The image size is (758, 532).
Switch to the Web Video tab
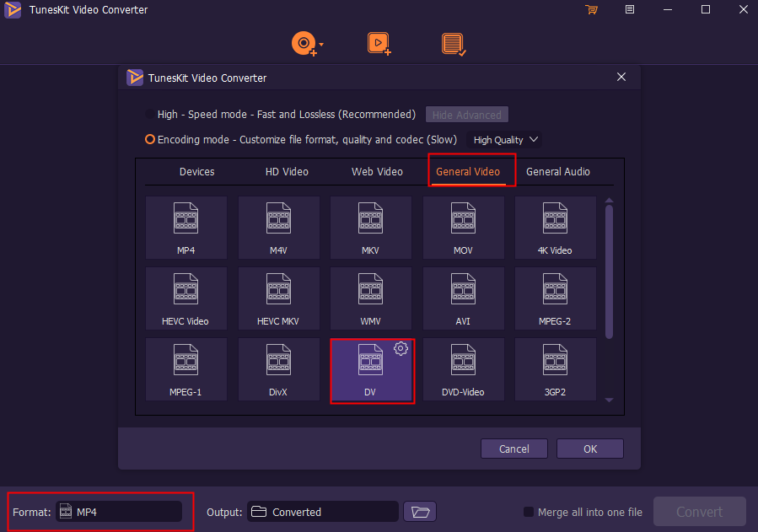(x=377, y=171)
